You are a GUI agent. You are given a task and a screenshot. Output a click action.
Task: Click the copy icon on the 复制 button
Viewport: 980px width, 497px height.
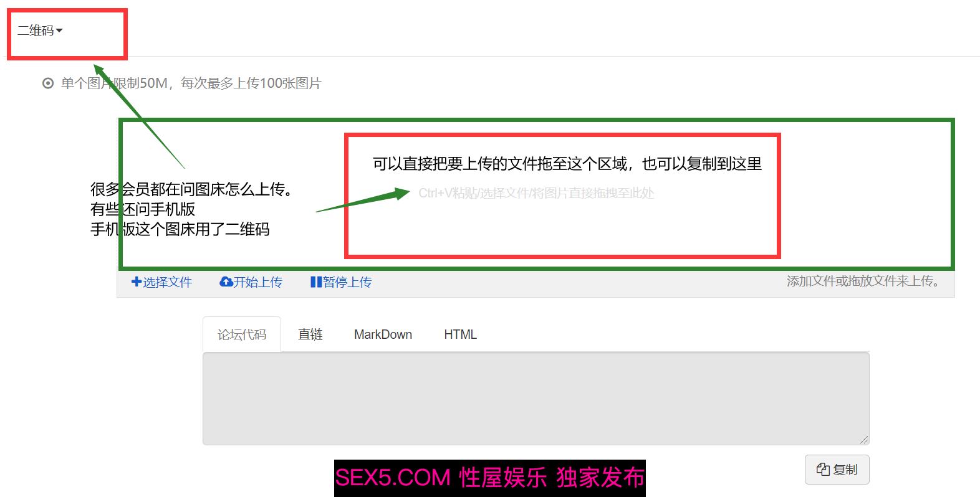tap(823, 470)
